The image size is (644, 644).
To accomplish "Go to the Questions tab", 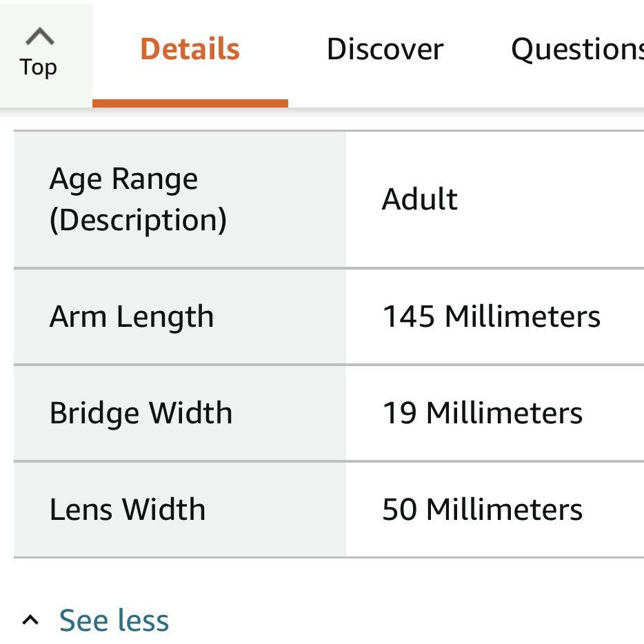I will click(x=577, y=50).
